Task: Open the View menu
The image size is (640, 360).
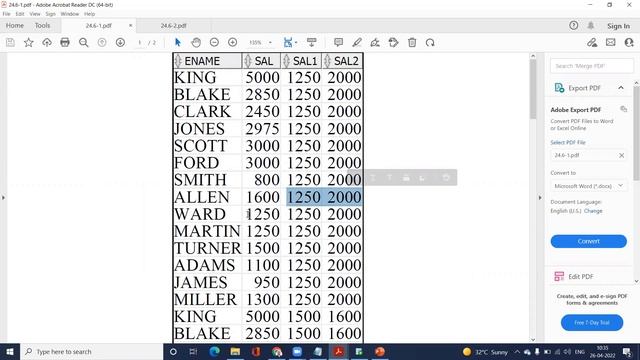Action: (x=35, y=14)
